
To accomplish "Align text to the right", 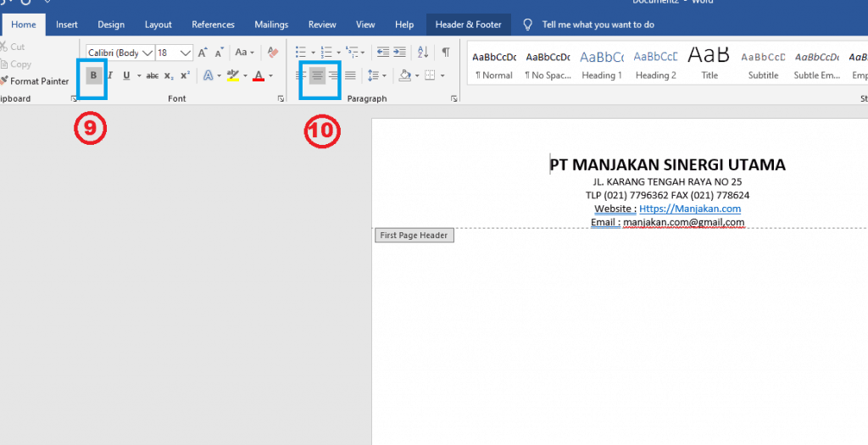I will tap(333, 75).
